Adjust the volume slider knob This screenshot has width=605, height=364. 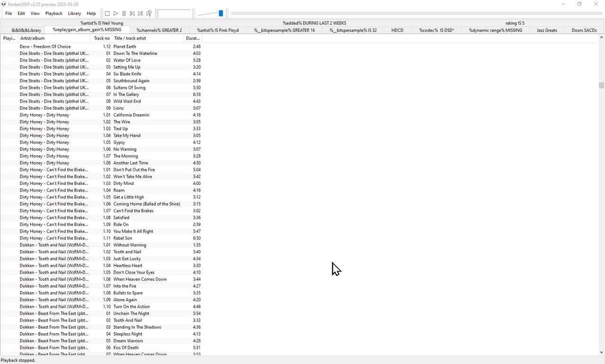(x=221, y=13)
